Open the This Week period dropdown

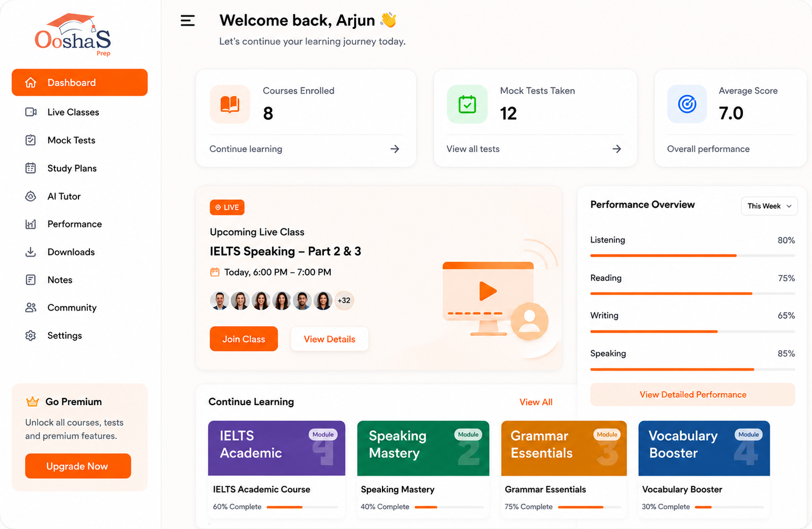pos(769,206)
